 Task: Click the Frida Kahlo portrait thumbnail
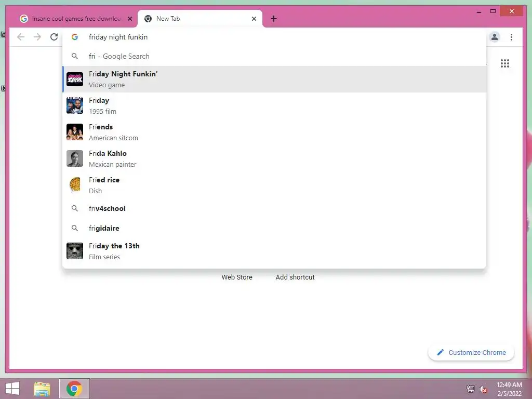(75, 158)
